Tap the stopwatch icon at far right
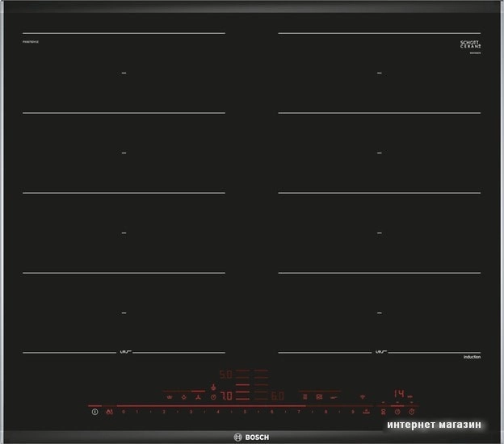 point(412,412)
